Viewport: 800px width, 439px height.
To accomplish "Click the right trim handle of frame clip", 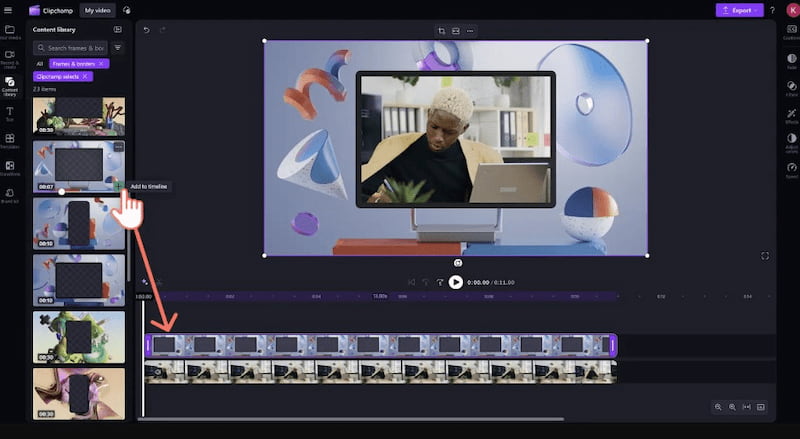I will pyautogui.click(x=613, y=346).
